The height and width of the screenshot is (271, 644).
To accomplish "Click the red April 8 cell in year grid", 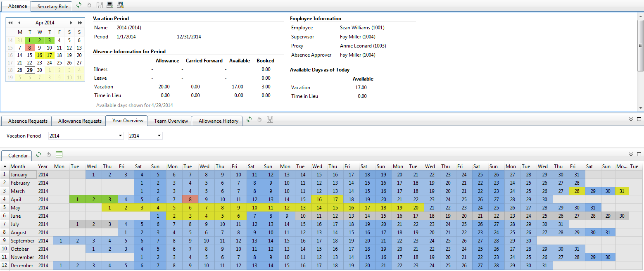I will (x=190, y=199).
